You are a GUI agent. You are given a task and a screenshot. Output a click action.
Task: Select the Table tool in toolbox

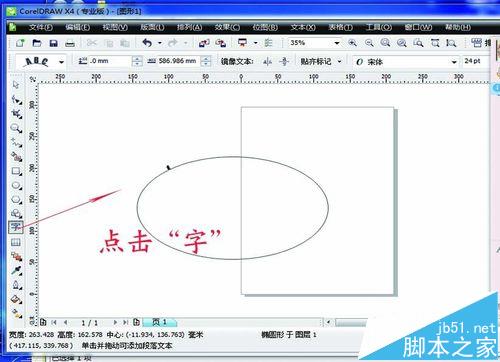(x=16, y=242)
